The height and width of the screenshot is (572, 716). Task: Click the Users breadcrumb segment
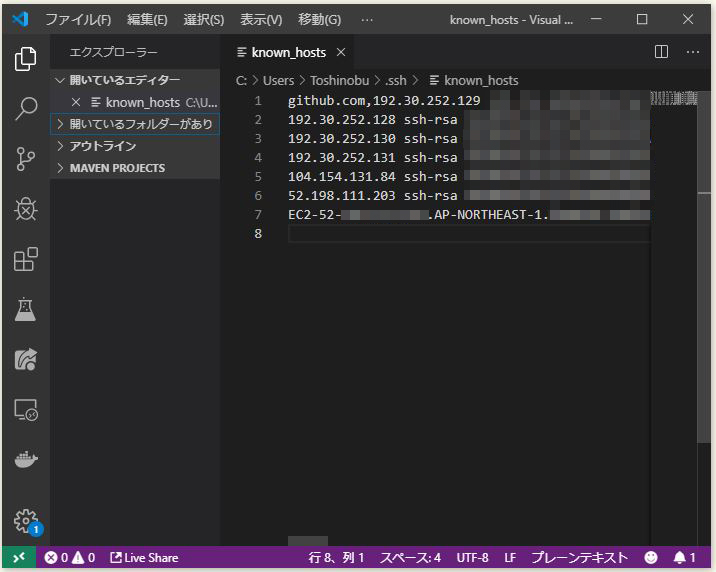pos(278,81)
